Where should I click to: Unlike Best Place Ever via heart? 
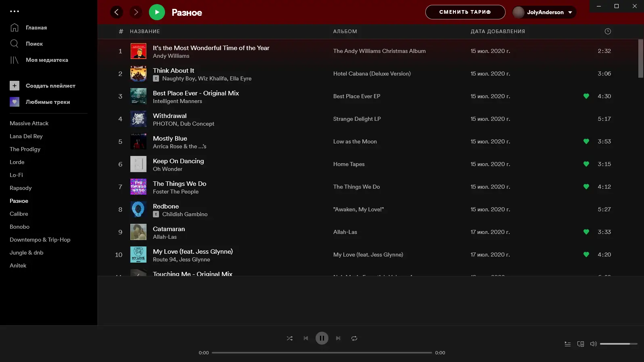click(x=586, y=96)
